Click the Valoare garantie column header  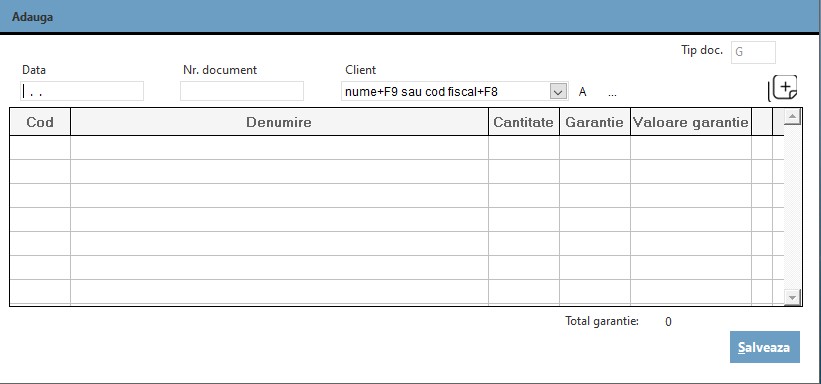point(691,122)
